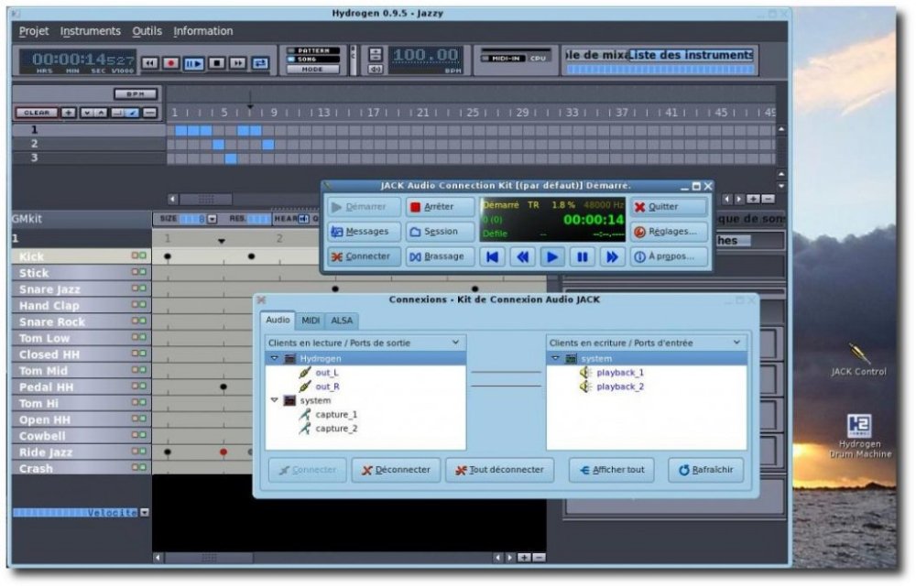Open Réglages settings in JACK window

[x=669, y=232]
